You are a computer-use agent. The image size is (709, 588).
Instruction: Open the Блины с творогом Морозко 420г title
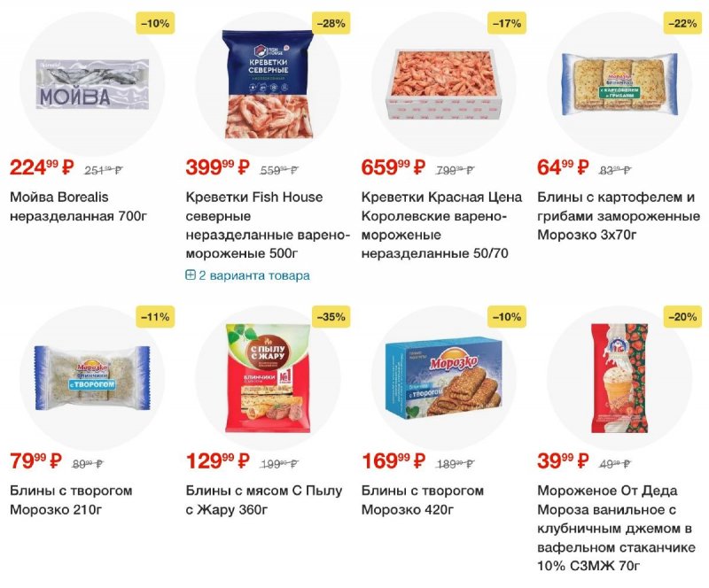[423, 499]
